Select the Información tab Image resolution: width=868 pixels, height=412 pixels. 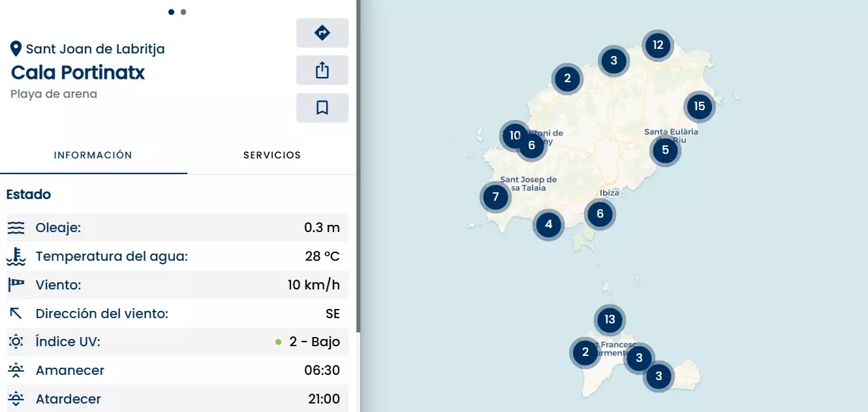pos(93,155)
